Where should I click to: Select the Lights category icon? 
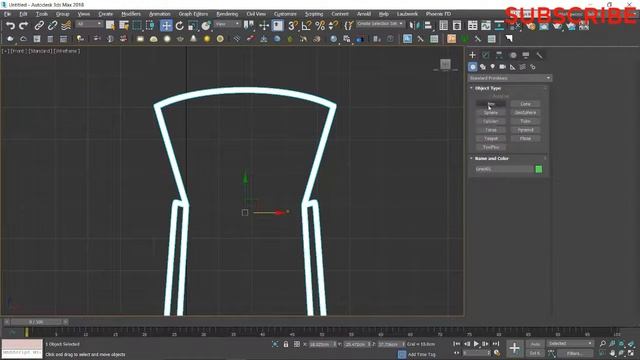493,67
